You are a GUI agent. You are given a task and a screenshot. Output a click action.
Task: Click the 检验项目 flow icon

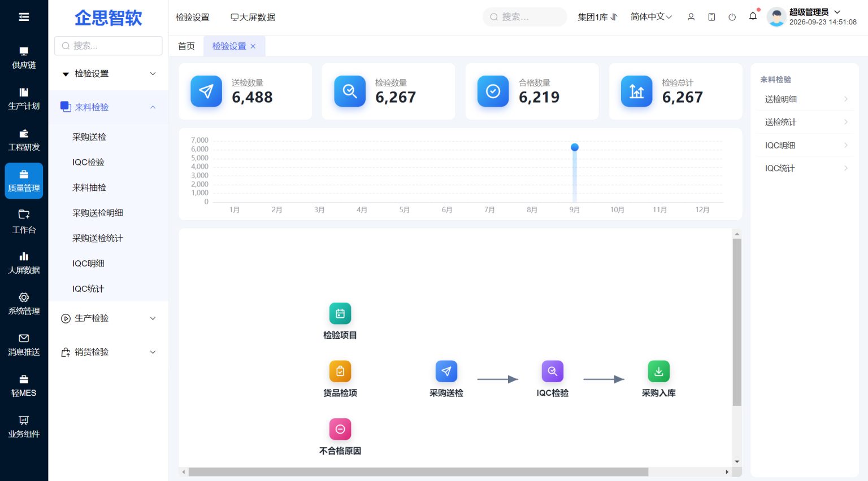pos(340,313)
